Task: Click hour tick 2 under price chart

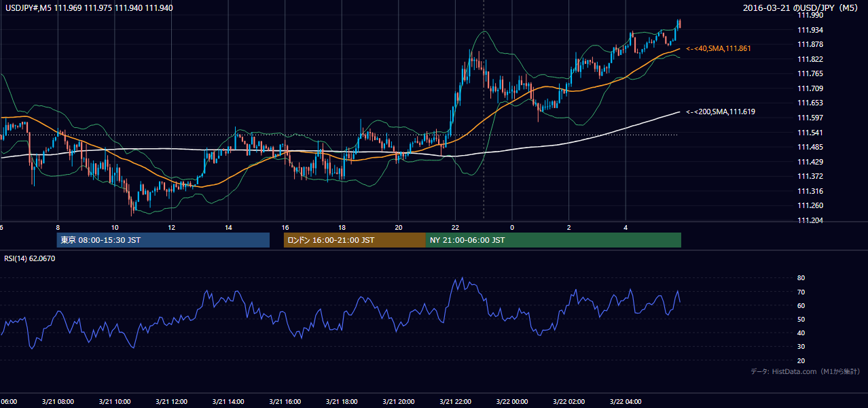Action: pos(569,227)
